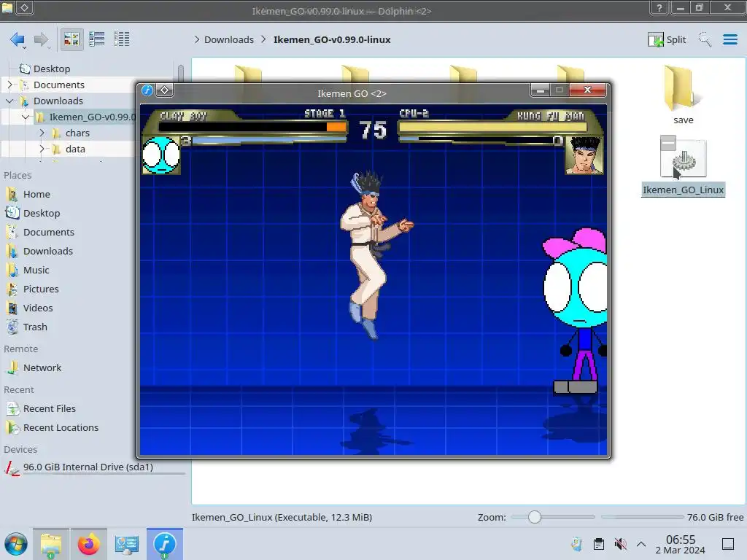Open Network under Remote
Image resolution: width=747 pixels, height=560 pixels.
pos(42,367)
